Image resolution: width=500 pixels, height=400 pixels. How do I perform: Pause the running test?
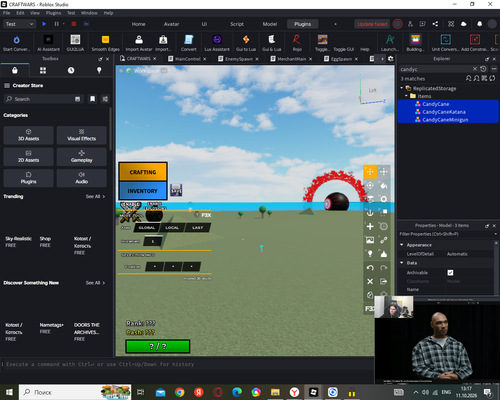[x=56, y=24]
